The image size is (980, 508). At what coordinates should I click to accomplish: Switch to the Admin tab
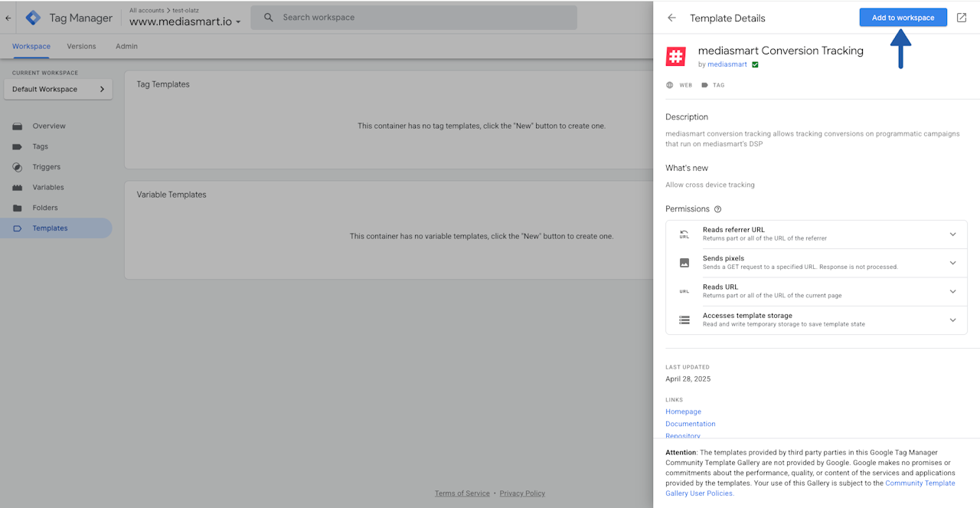tap(126, 46)
